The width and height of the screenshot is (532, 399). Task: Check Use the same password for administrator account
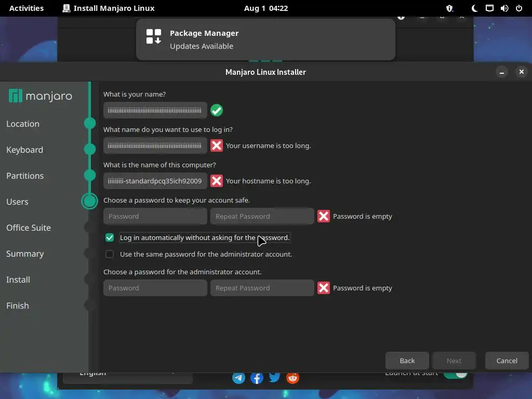pyautogui.click(x=109, y=254)
